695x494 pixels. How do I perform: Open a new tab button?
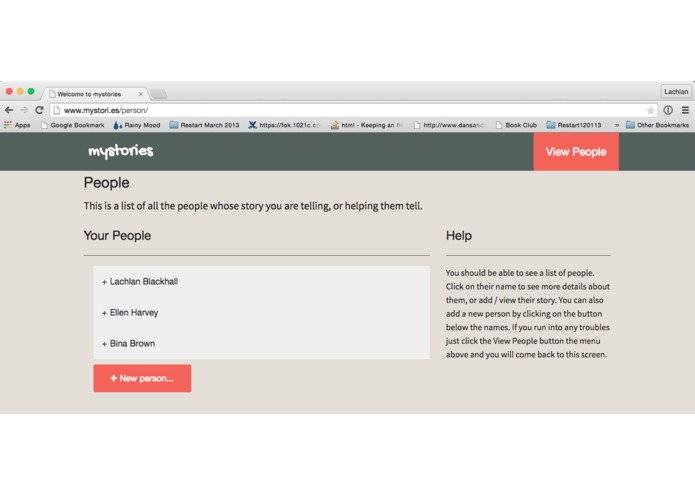158,94
